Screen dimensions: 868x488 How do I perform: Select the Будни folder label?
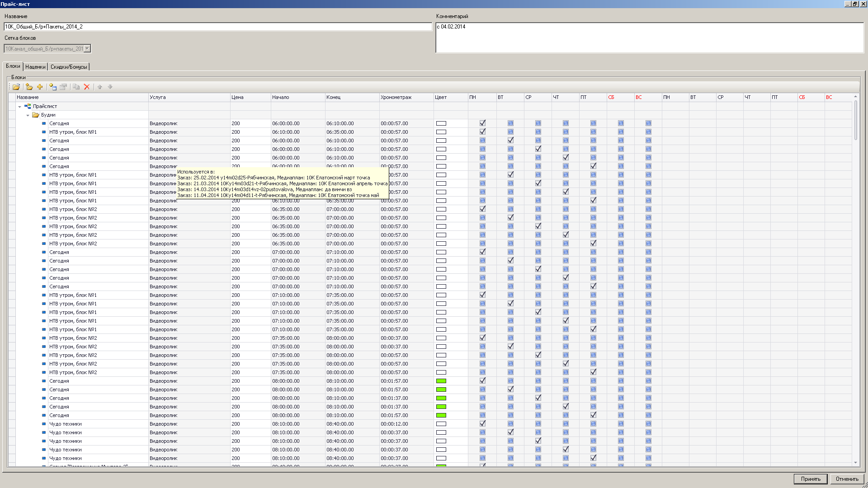tap(48, 115)
